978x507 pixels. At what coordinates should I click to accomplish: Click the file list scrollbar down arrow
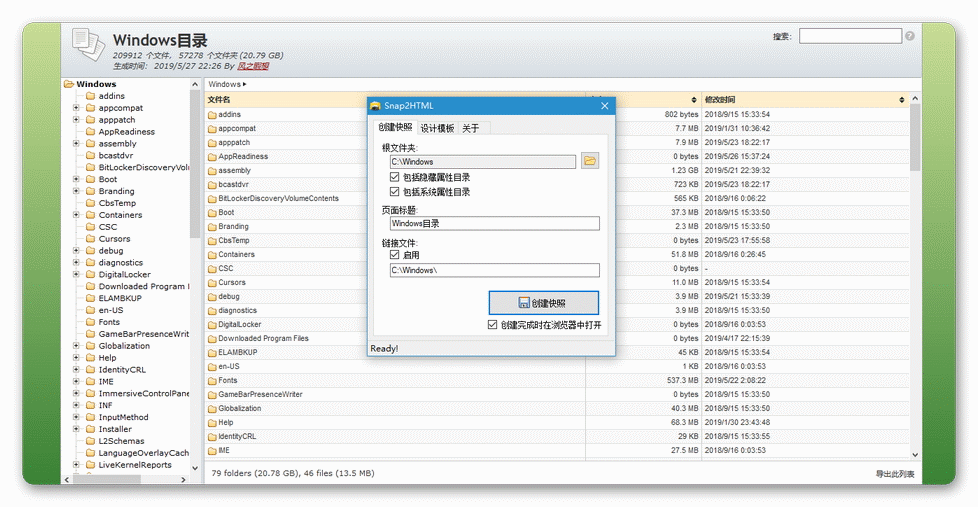tap(915, 455)
